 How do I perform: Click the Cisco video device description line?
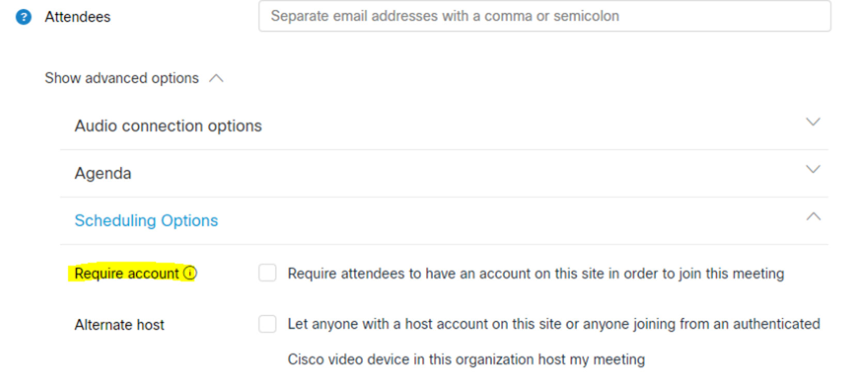click(466, 359)
